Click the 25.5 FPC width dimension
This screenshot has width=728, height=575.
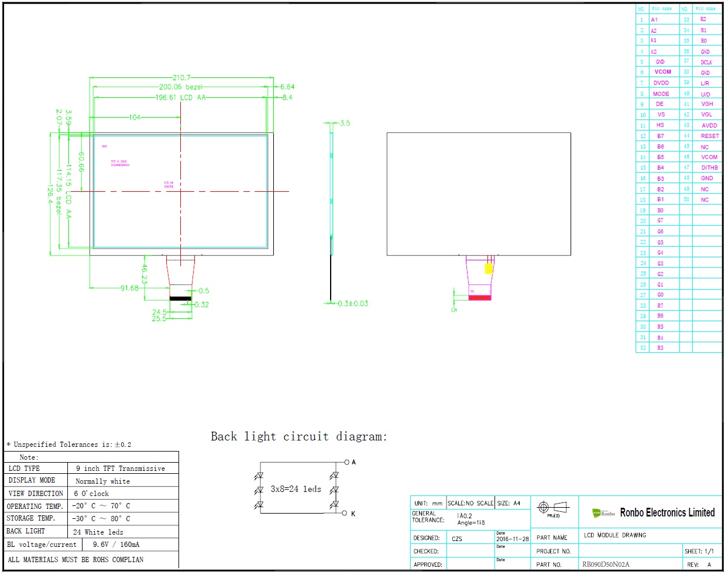coord(159,319)
